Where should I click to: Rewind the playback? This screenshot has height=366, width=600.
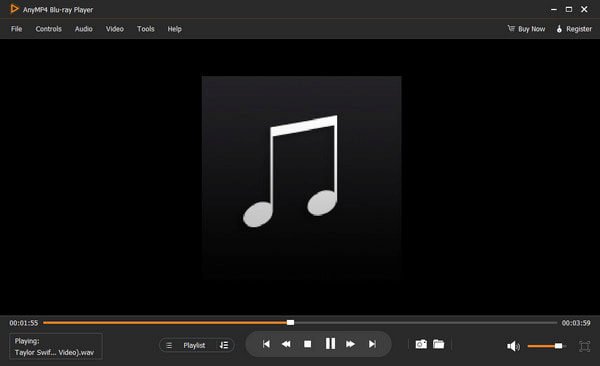click(x=286, y=344)
